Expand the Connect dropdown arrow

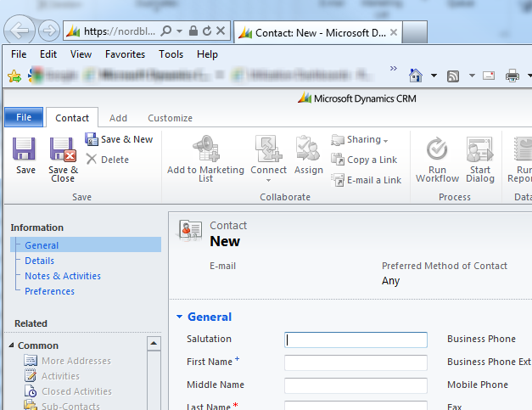point(268,180)
